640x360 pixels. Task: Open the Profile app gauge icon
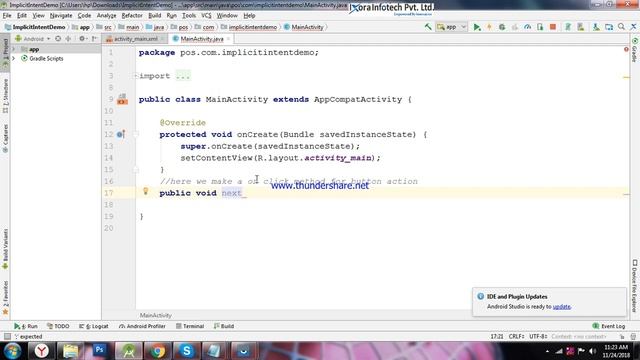pyautogui.click(x=527, y=27)
